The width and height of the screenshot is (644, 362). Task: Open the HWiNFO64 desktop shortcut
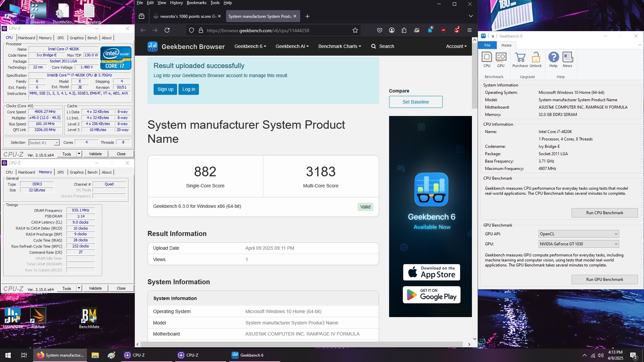[x=12, y=318]
